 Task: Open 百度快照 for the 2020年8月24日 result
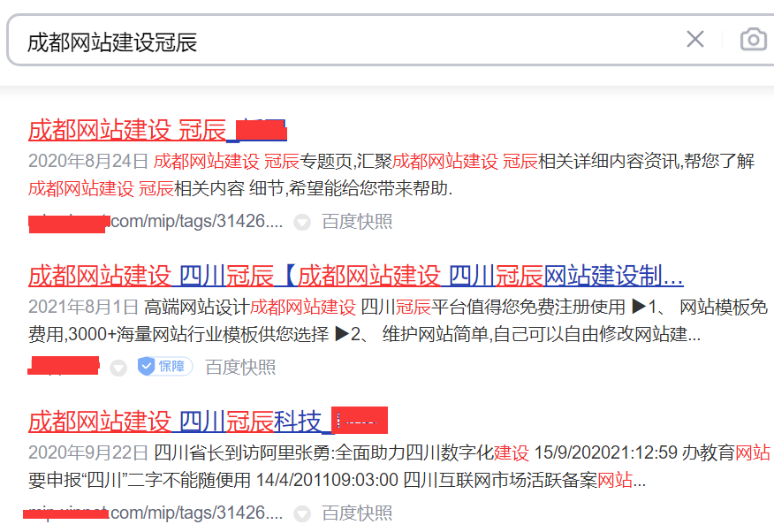coord(357,222)
